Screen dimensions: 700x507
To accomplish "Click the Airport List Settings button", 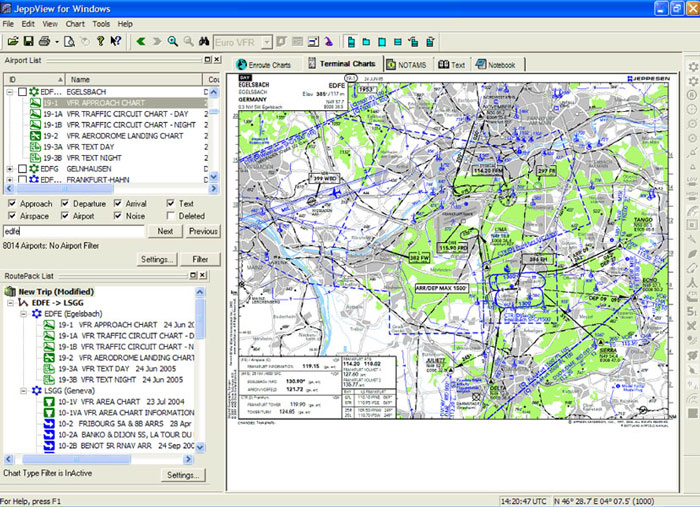I will coord(157,259).
